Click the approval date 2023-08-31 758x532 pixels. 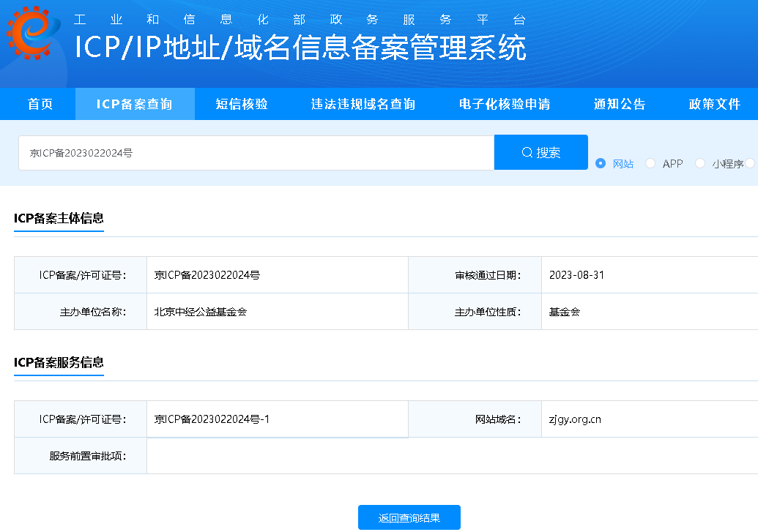576,275
